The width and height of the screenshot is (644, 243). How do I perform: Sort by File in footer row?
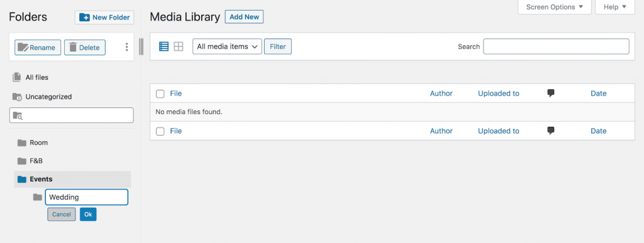(176, 131)
